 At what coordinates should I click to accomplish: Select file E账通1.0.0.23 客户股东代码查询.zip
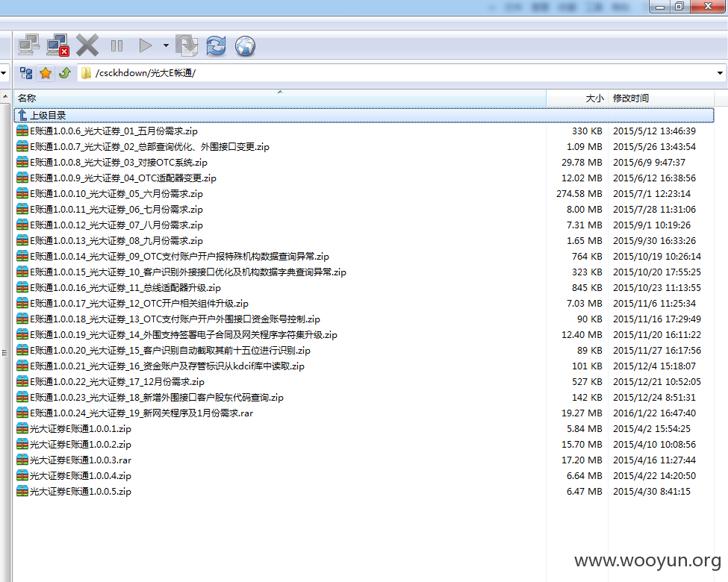pos(150,398)
